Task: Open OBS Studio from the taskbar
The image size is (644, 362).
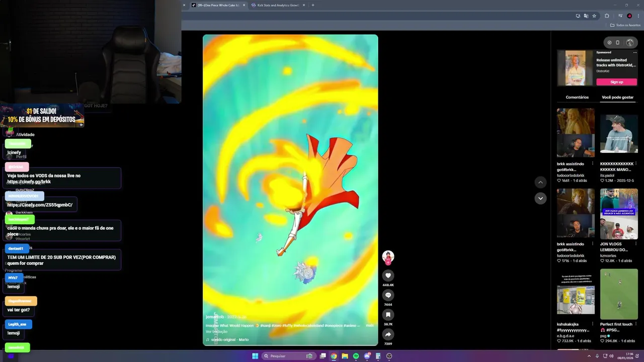Action: 389,356
